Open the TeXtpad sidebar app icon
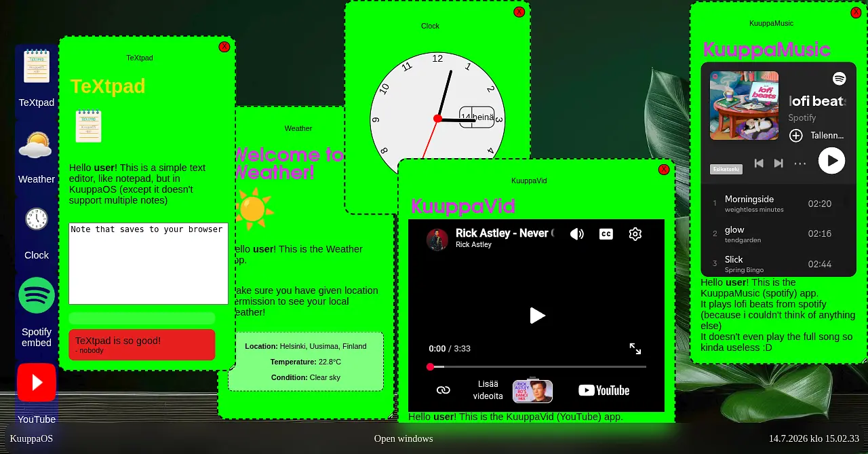The height and width of the screenshot is (454, 868). [x=37, y=67]
